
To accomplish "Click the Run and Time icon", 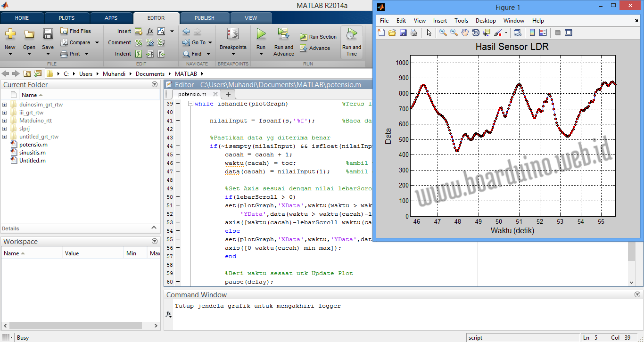I will (352, 34).
